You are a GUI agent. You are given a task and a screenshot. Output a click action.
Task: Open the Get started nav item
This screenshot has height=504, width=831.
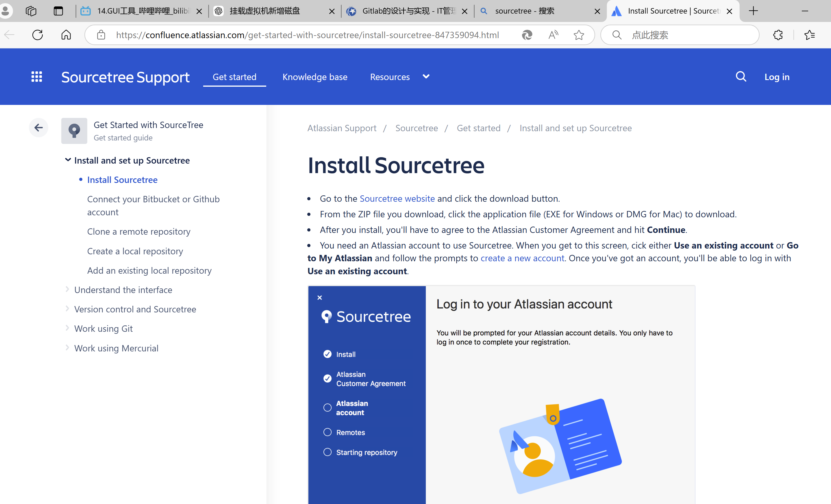(x=234, y=77)
